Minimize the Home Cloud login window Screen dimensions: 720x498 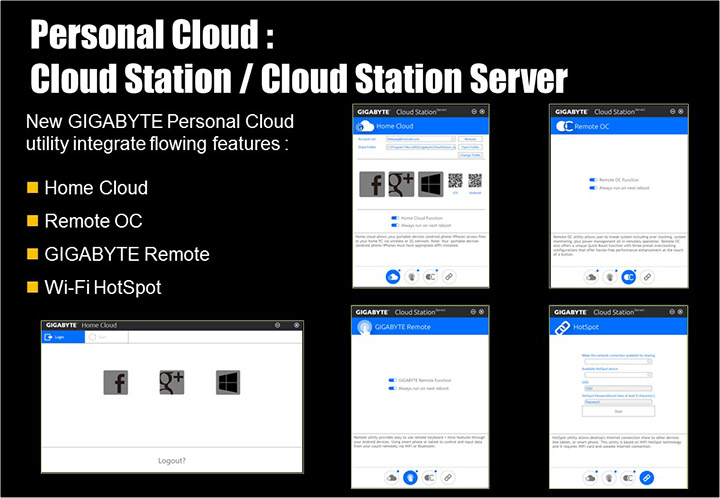click(277, 325)
